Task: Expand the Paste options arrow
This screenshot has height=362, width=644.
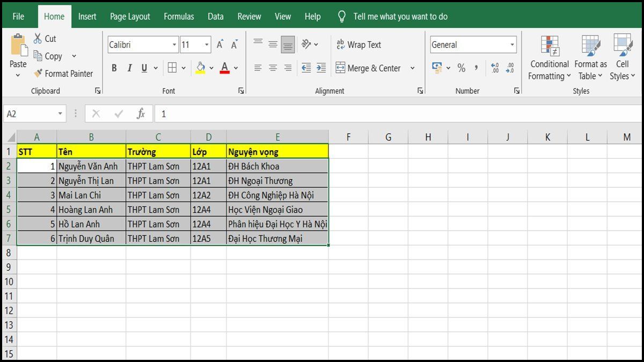Action: [x=18, y=76]
